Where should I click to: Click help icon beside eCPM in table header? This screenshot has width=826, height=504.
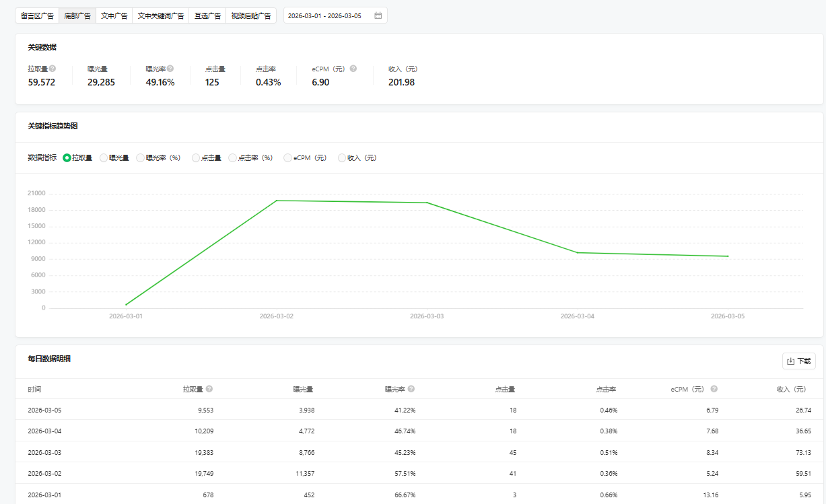(714, 389)
